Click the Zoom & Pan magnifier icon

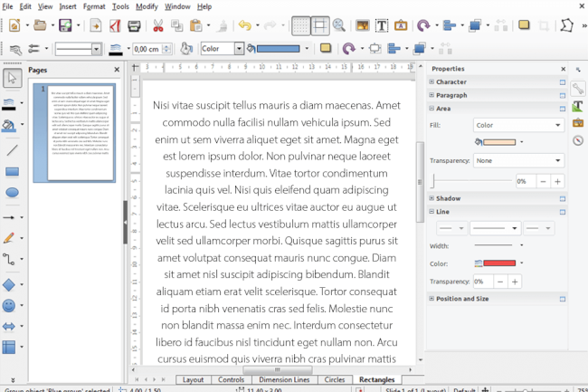tap(339, 25)
